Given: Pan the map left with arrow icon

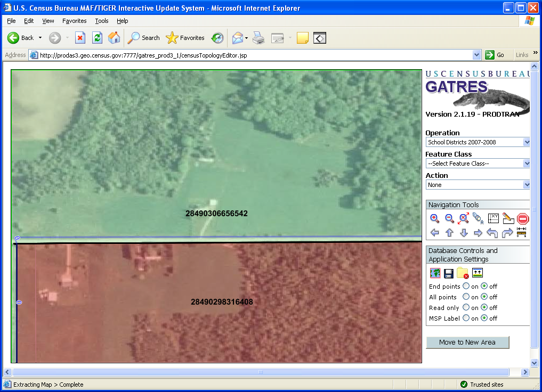Looking at the screenshot, I should click(x=435, y=233).
